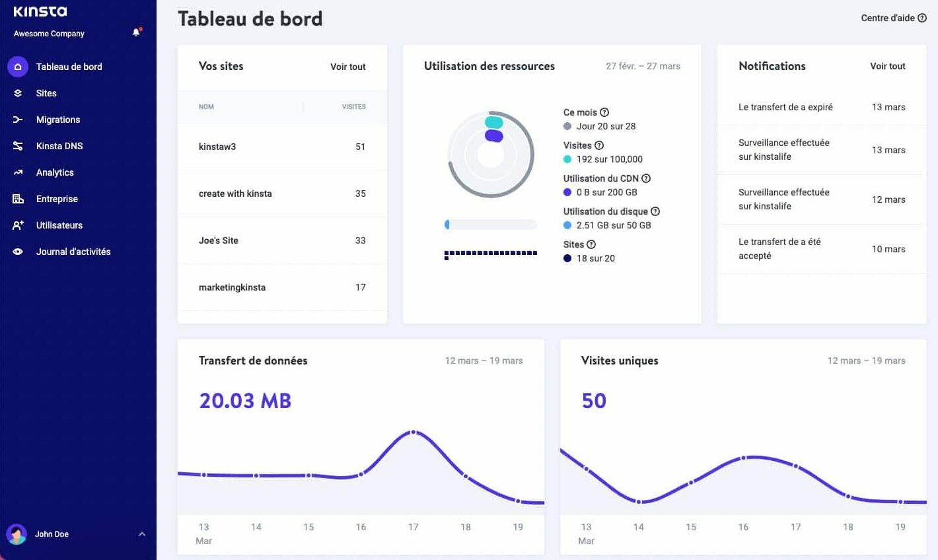Select the data point for March 17
This screenshot has height=560, width=938.
413,433
